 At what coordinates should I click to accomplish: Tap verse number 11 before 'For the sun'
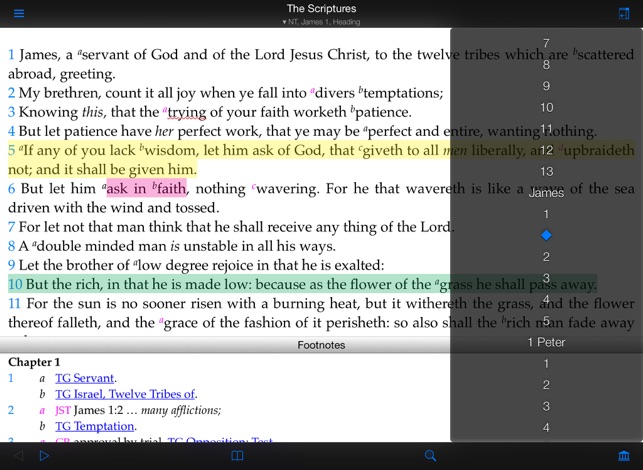[14, 303]
